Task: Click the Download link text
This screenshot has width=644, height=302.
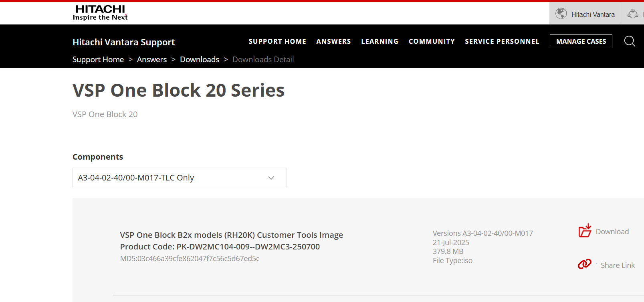Action: (x=612, y=232)
